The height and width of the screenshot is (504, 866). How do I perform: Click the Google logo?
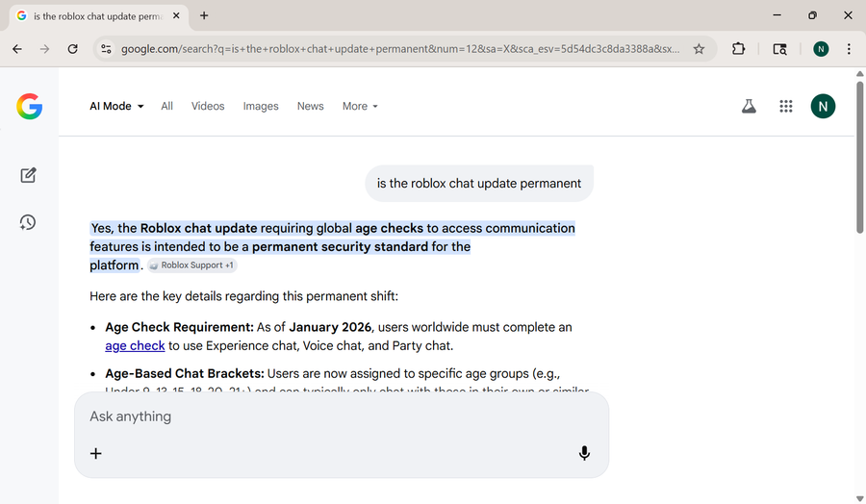(29, 107)
